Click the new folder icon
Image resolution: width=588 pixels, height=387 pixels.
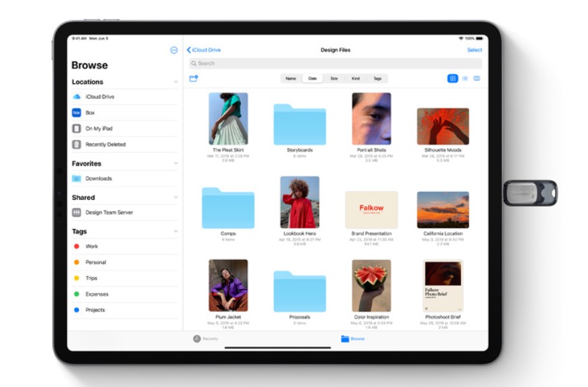click(194, 78)
